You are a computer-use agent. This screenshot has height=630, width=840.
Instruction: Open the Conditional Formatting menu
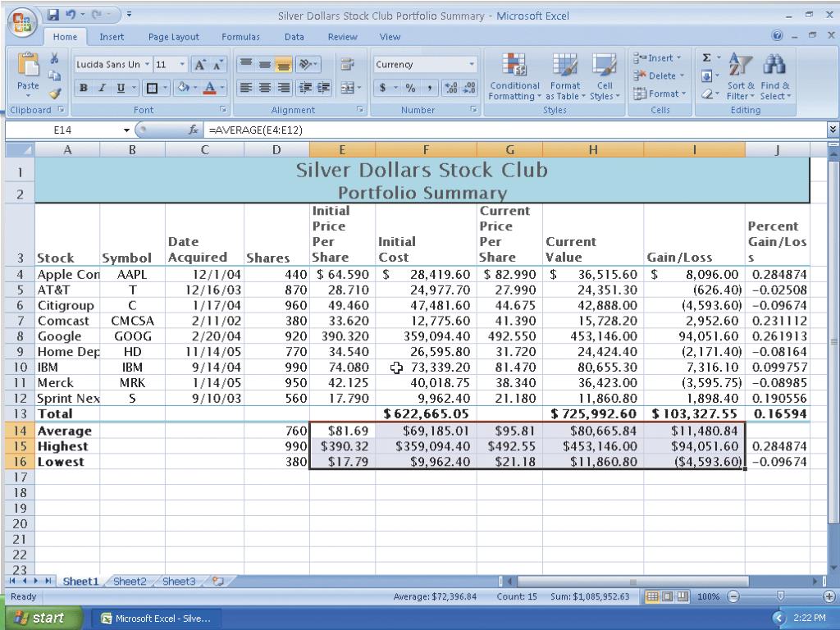pos(514,77)
